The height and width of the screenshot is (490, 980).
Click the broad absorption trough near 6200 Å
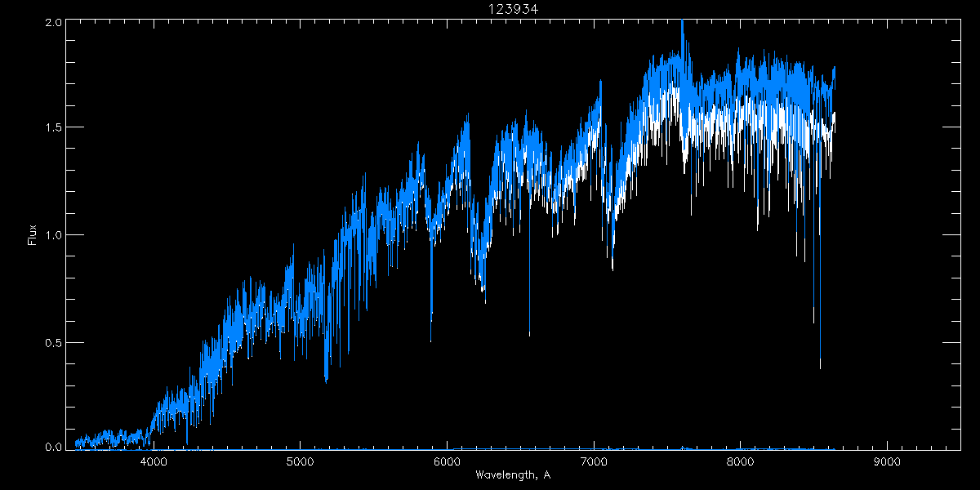482,282
